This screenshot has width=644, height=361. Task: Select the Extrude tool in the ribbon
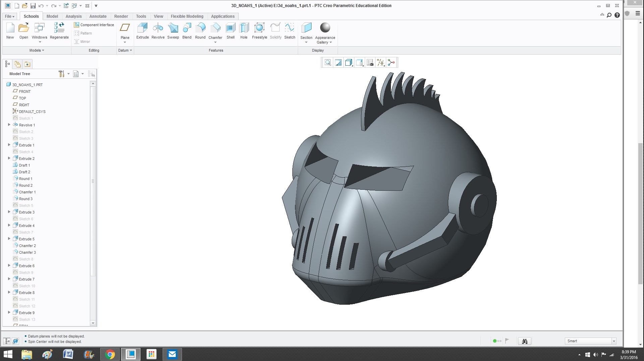tap(142, 31)
